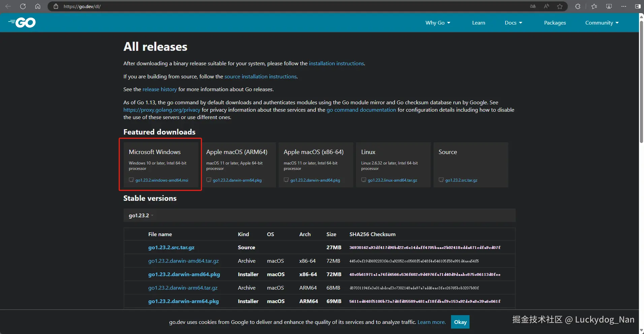Screen dimensions: 644x334
Task: Click the Stable versions heading
Action: click(x=150, y=198)
